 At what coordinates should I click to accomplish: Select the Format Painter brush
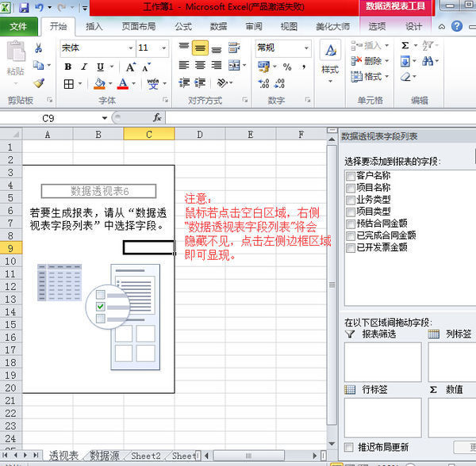(38, 82)
